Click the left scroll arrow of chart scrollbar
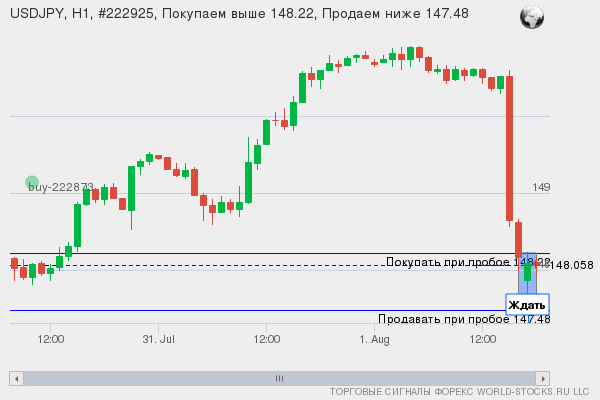The height and width of the screenshot is (400, 600). click(16, 379)
